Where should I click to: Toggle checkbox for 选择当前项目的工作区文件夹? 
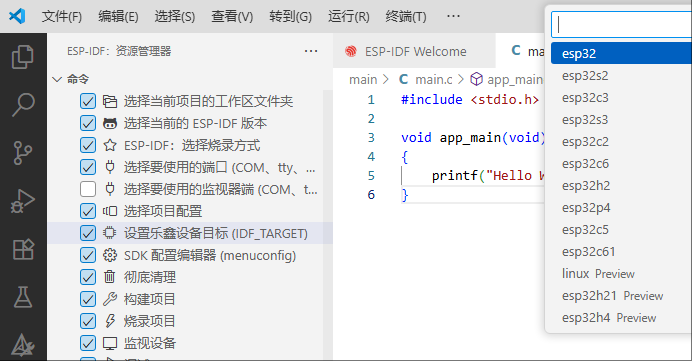[88, 102]
